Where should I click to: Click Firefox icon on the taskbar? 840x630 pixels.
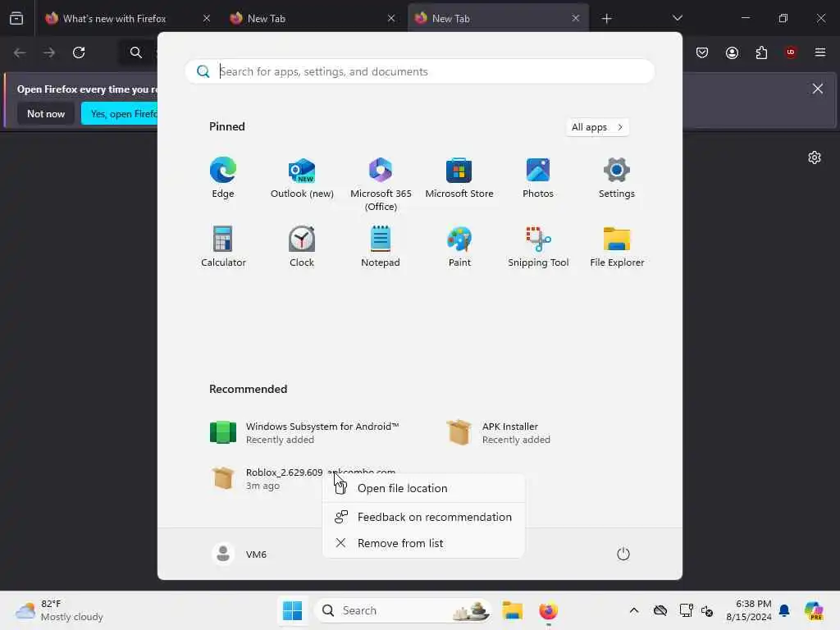[548, 610]
